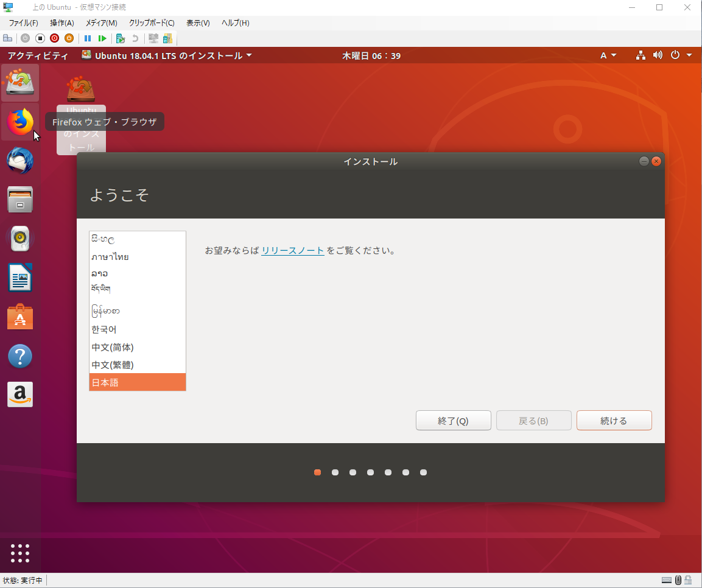Click the volume speaker icon in top bar
Image resolution: width=702 pixels, height=588 pixels.
click(x=658, y=55)
